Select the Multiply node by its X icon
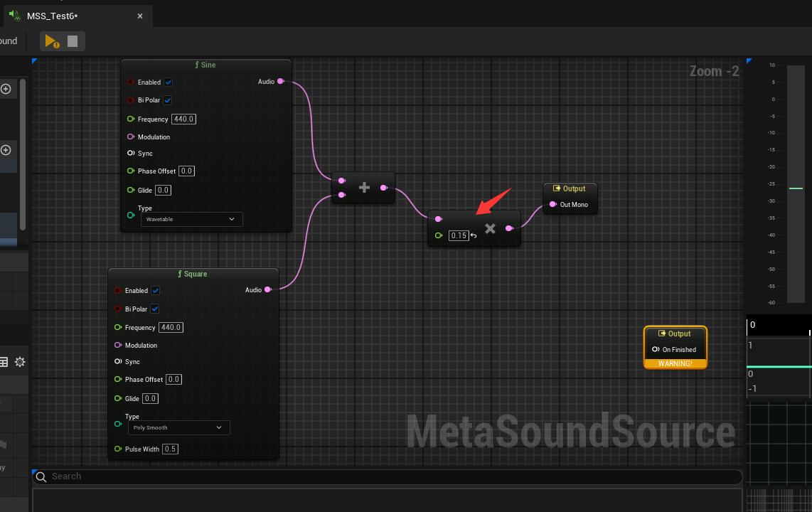 tap(490, 228)
